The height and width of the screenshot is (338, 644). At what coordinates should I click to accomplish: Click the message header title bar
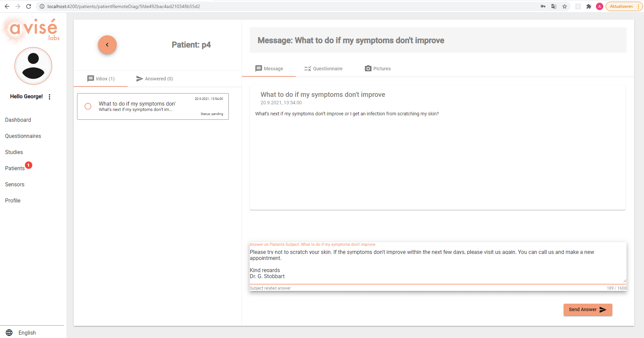pos(438,40)
